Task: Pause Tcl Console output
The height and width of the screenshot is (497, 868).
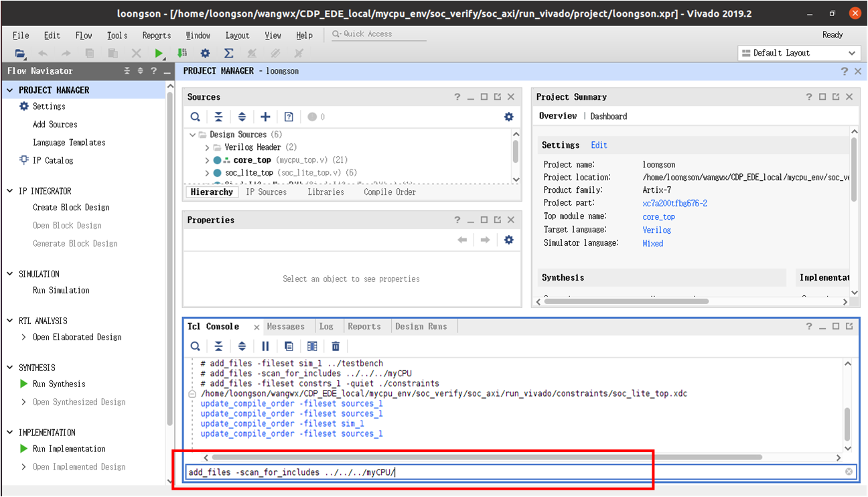Action: pyautogui.click(x=265, y=346)
